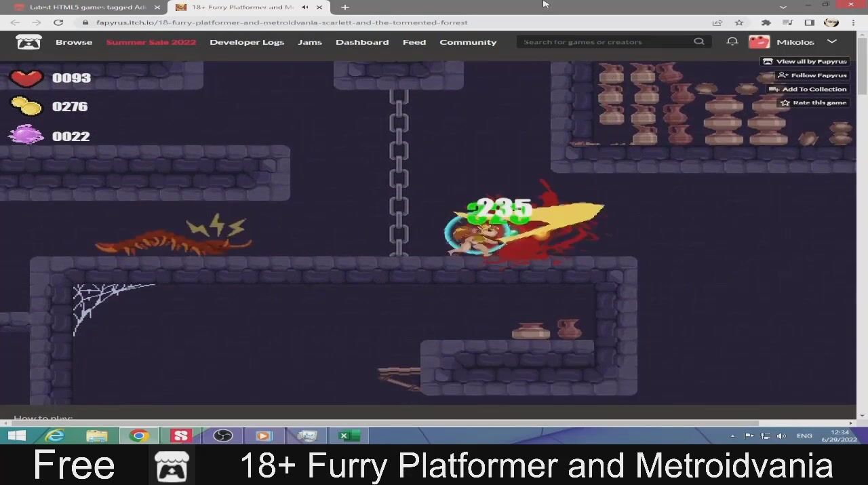The width and height of the screenshot is (868, 485).
Task: Open the browser extensions puzzle icon
Action: click(x=766, y=22)
